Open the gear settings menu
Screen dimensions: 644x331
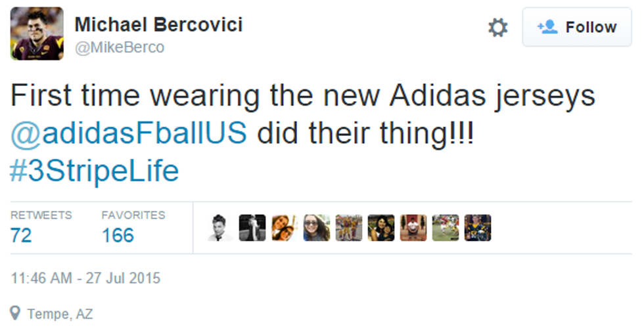[497, 28]
